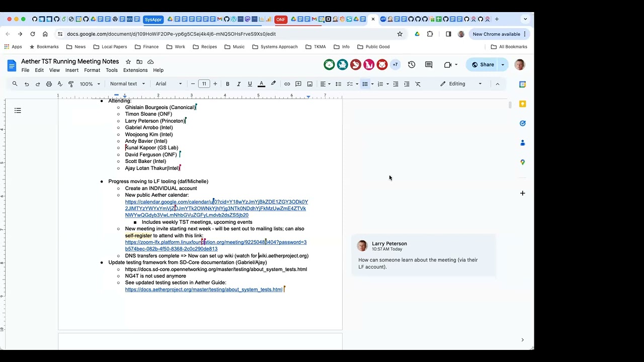Get add-ons with the side panel plus icon

pyautogui.click(x=523, y=193)
